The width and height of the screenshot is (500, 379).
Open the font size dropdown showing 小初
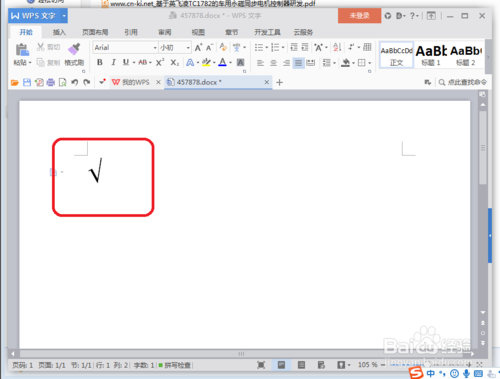coord(175,48)
